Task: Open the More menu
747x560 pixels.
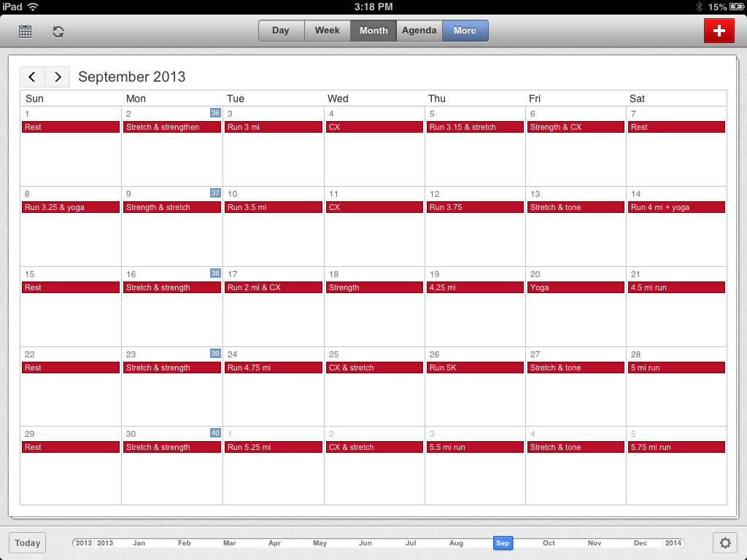Action: [x=465, y=31]
